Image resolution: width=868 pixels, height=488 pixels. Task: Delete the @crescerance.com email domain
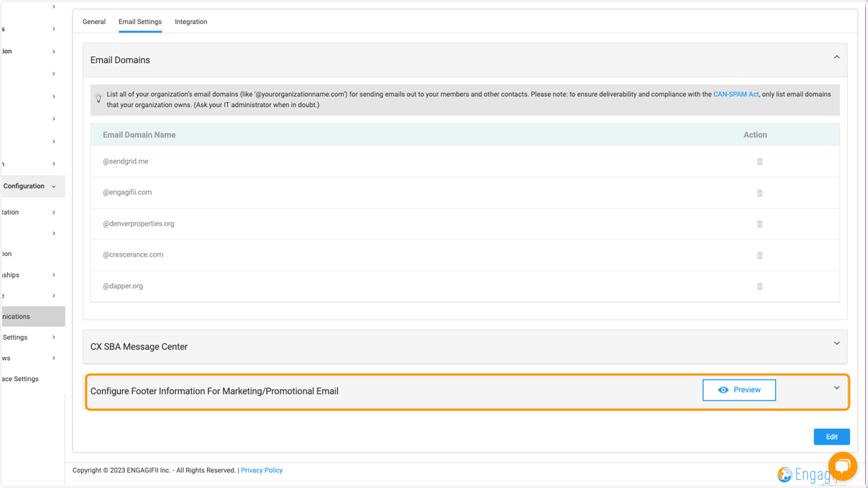pyautogui.click(x=759, y=255)
